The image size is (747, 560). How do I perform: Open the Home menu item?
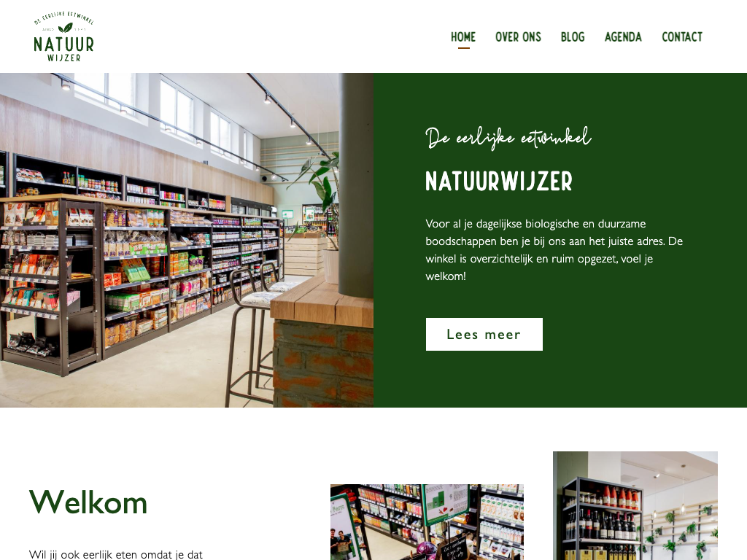463,37
